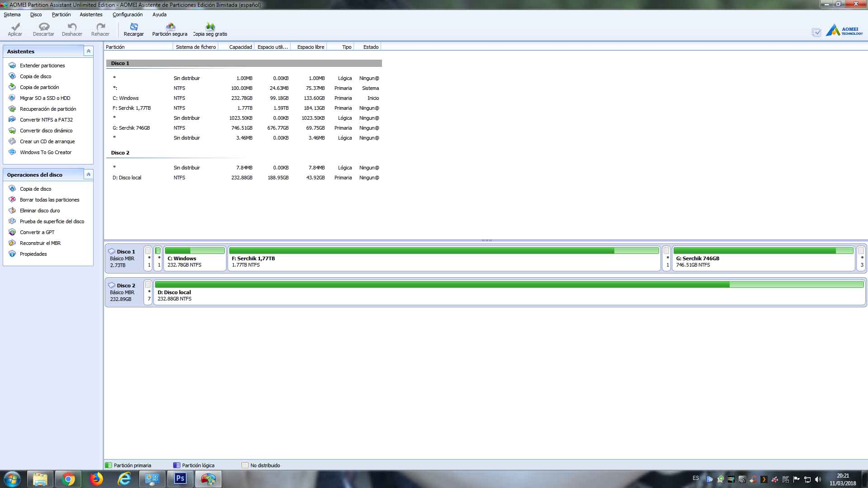The image size is (868, 488).
Task: Choose Reconstruir el MBR operation
Action: tap(40, 243)
